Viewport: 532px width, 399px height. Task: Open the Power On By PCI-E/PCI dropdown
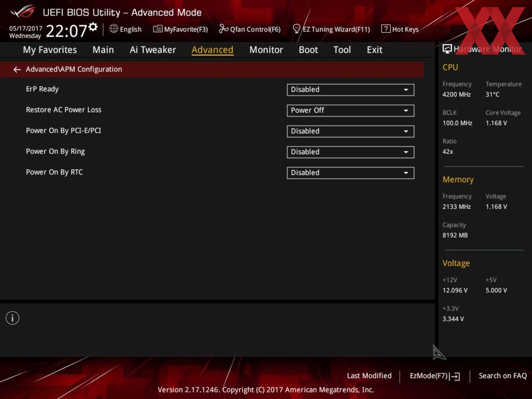pyautogui.click(x=350, y=131)
